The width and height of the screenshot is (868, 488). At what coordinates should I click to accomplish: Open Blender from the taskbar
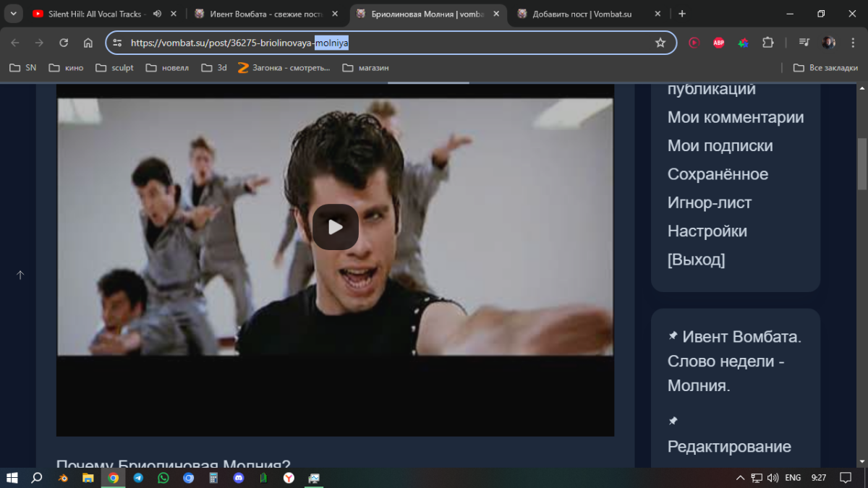(64, 478)
